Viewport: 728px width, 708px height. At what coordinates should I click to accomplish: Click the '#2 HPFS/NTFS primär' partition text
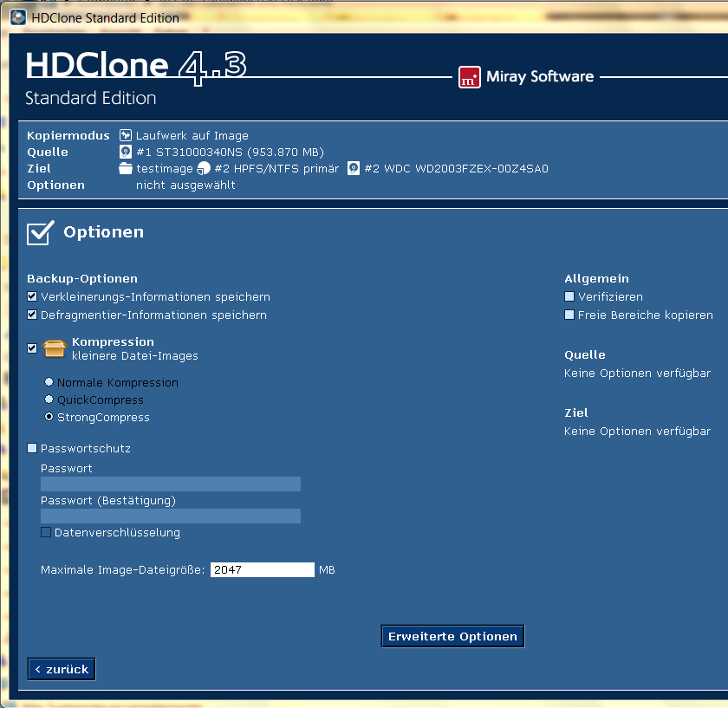coord(276,168)
